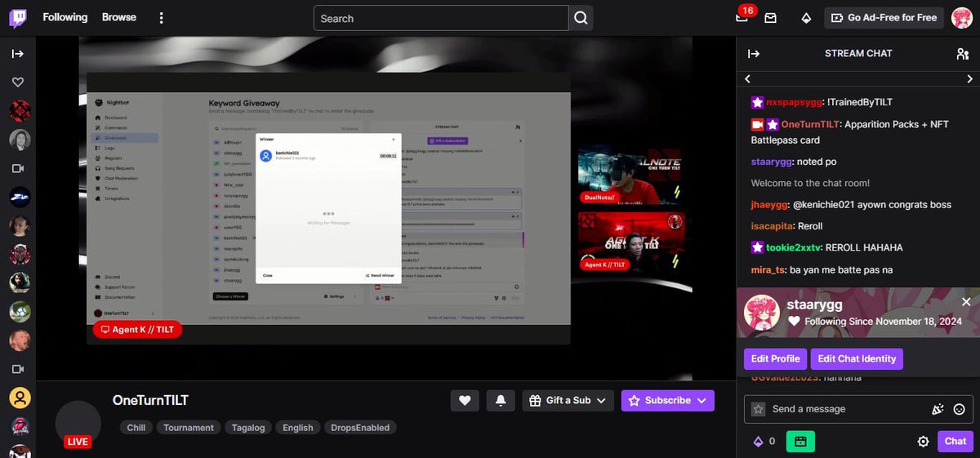Open followed channels heart icon in sidebar
Screen dimensions: 980x458
[x=18, y=82]
